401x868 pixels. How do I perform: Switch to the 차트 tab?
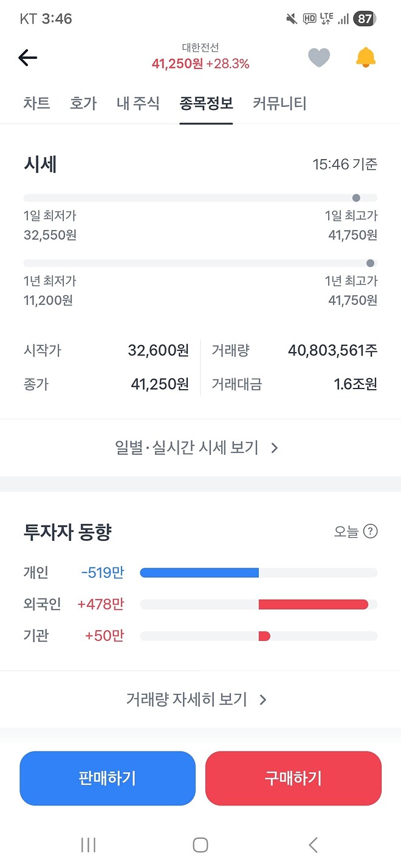(36, 104)
